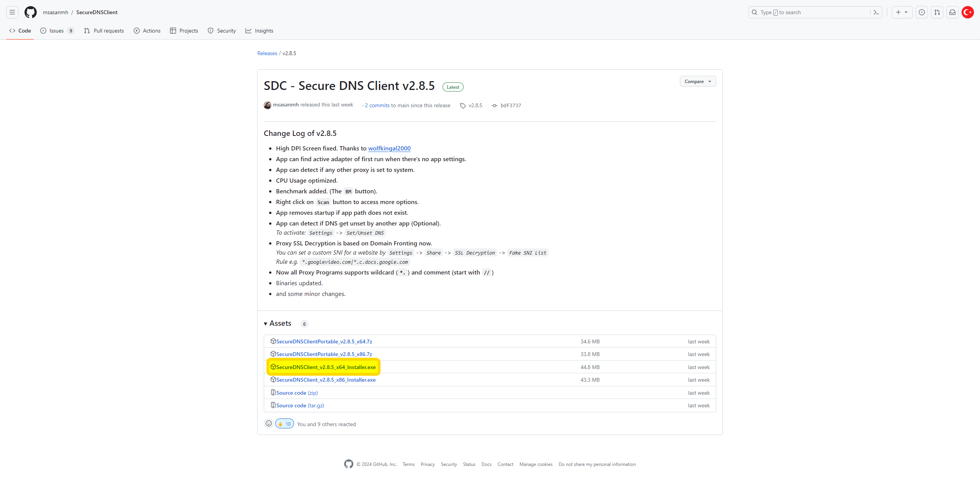Open commit bdf3737 link
This screenshot has height=495, width=980.
click(x=510, y=105)
